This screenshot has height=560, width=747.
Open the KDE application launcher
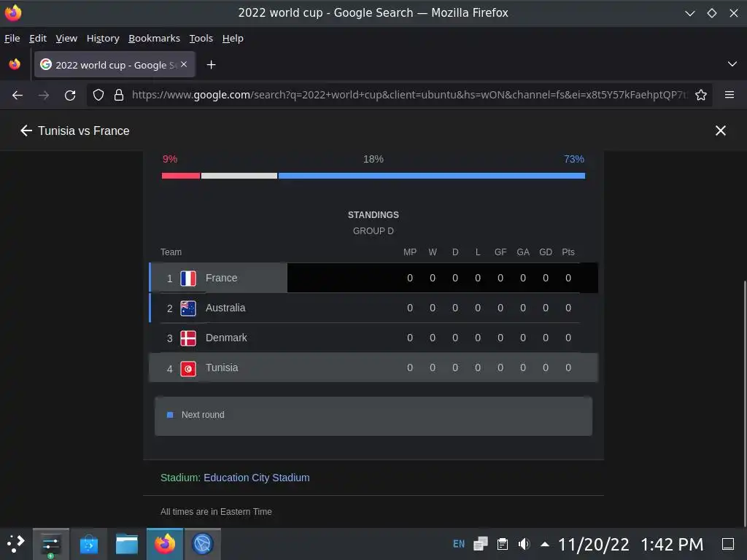(x=16, y=544)
